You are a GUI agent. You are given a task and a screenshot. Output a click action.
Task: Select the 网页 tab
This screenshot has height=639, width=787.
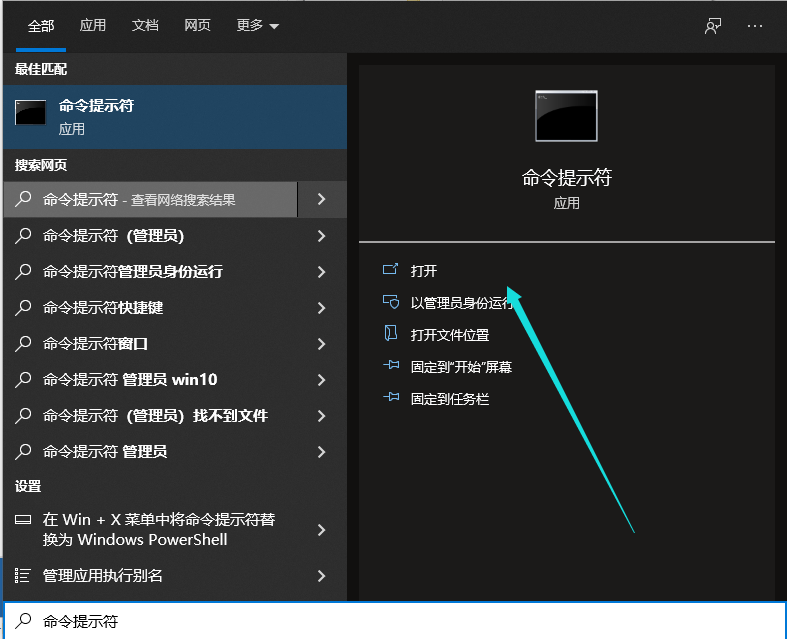tap(197, 26)
